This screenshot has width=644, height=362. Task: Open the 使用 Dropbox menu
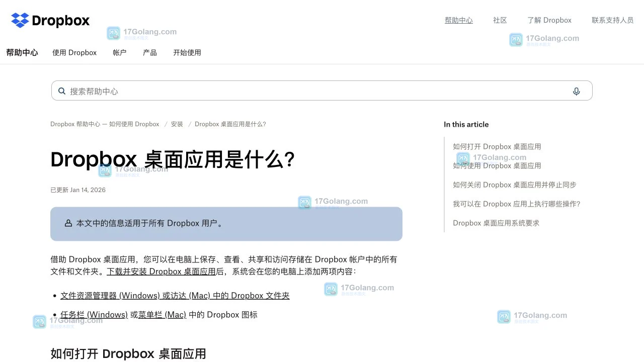pos(74,52)
